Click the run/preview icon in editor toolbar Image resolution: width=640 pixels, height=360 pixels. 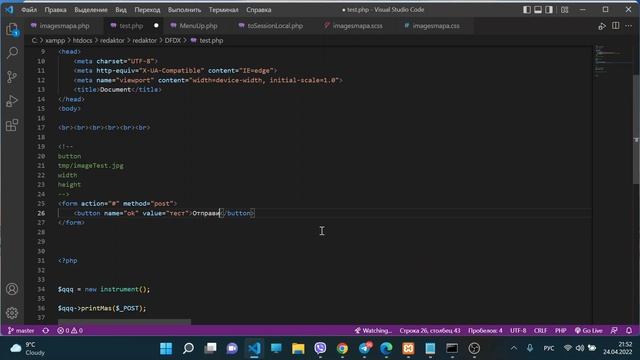602,26
